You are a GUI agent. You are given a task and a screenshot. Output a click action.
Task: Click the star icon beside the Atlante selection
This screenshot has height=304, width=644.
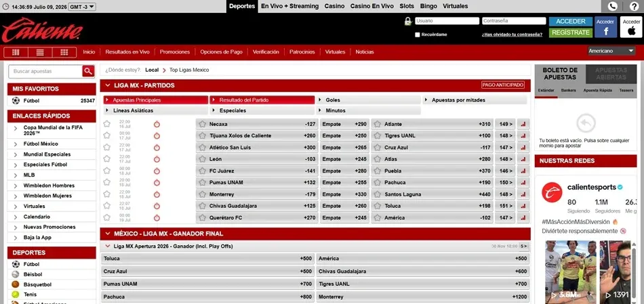[378, 124]
